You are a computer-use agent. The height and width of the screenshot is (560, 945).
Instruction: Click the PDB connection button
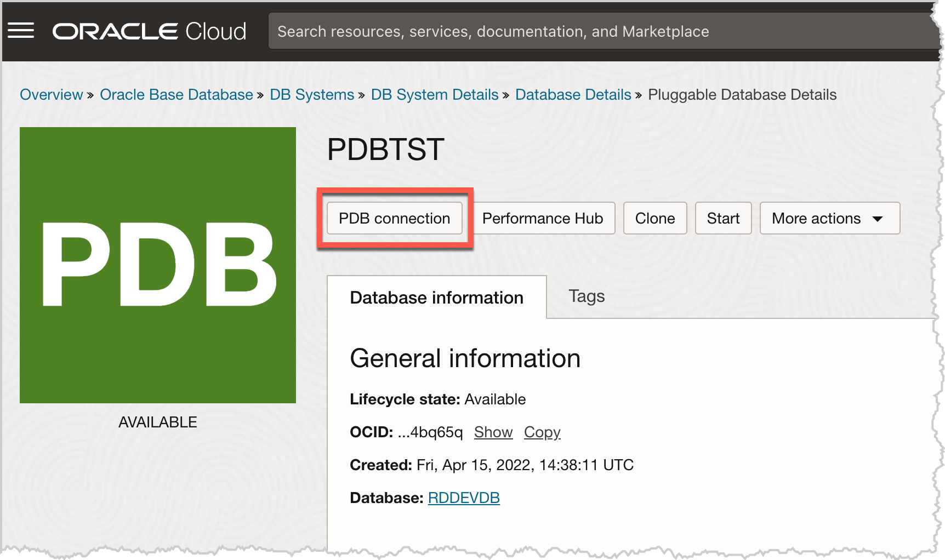click(395, 218)
